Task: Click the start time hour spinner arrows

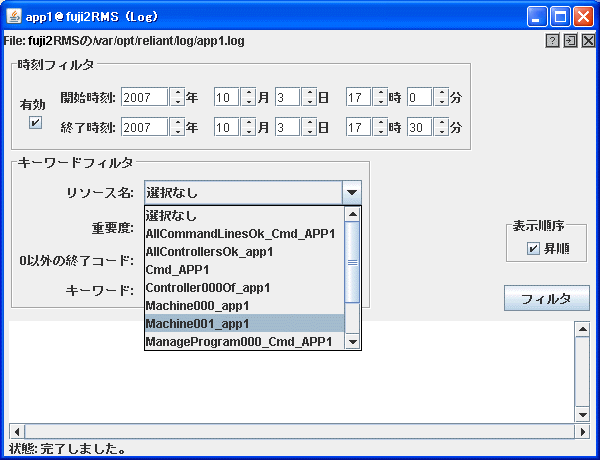Action: (x=380, y=98)
